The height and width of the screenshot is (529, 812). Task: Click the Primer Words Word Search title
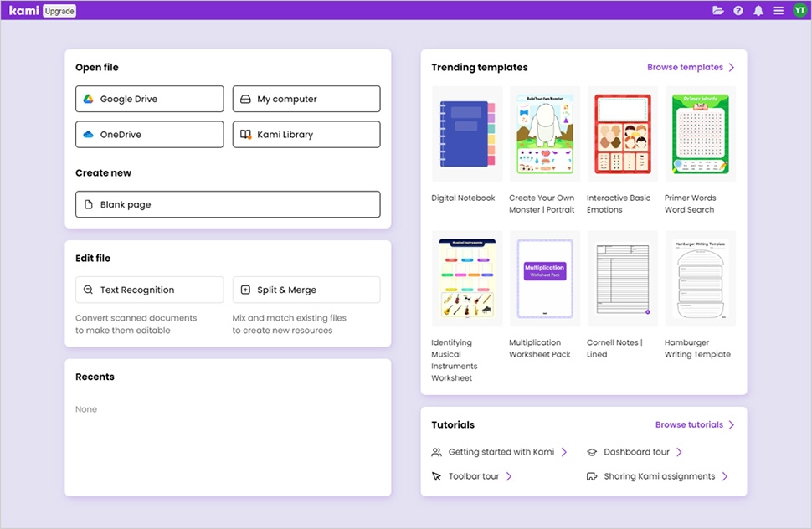pos(691,204)
